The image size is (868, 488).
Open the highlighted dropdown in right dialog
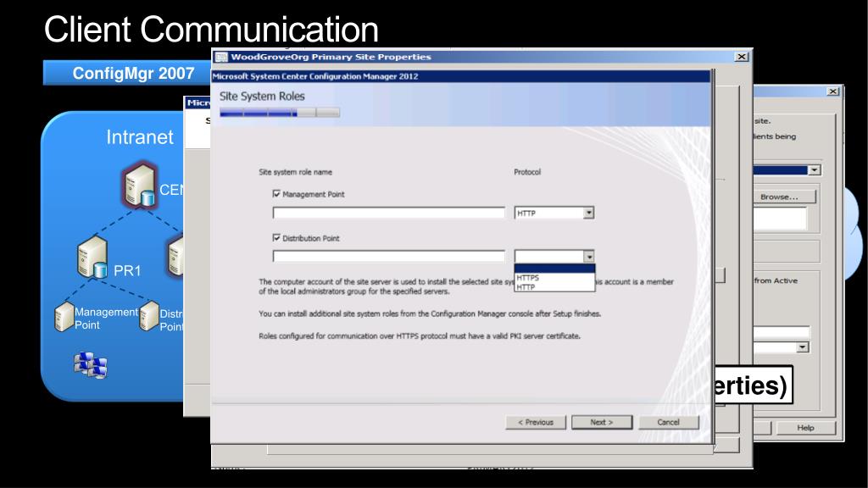pos(815,170)
